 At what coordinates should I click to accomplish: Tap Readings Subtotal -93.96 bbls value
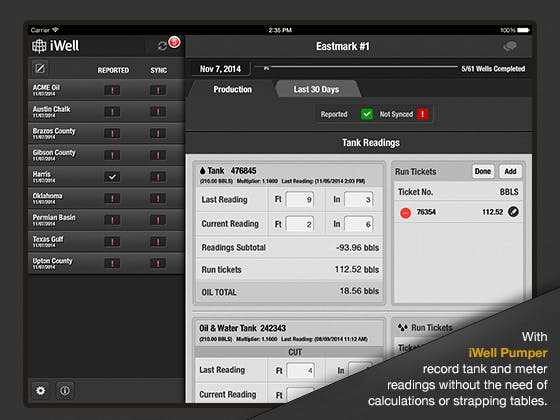pos(357,248)
